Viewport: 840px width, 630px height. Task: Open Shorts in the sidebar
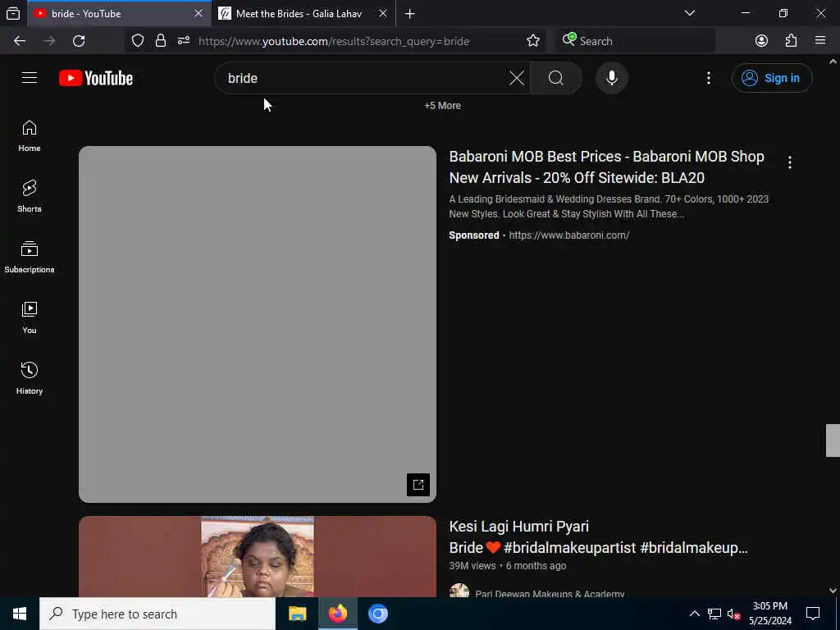click(30, 197)
